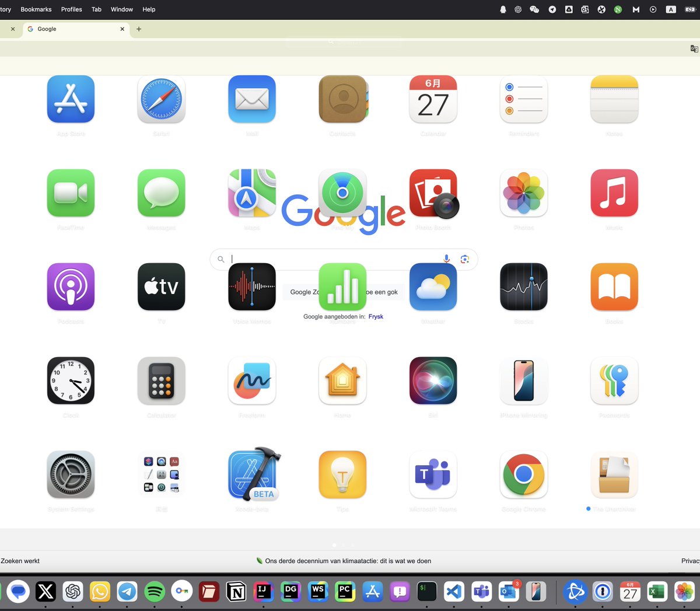Open Notion from the Dock
The width and height of the screenshot is (700, 611).
point(236,592)
